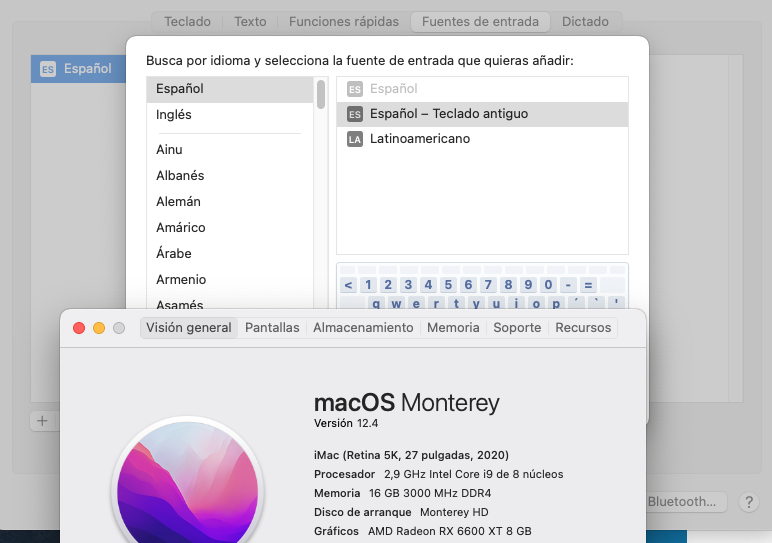
Task: Select the Funciones rápidas tab
Action: pos(344,22)
